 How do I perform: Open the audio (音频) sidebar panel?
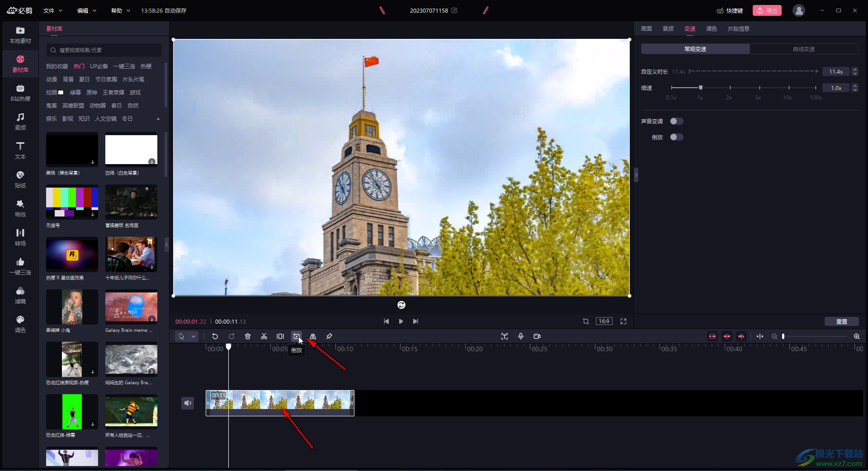pyautogui.click(x=20, y=122)
